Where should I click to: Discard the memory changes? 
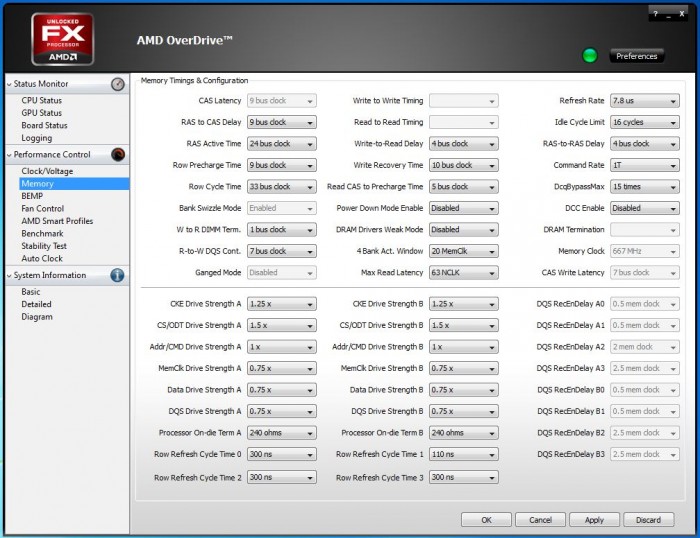[x=648, y=520]
